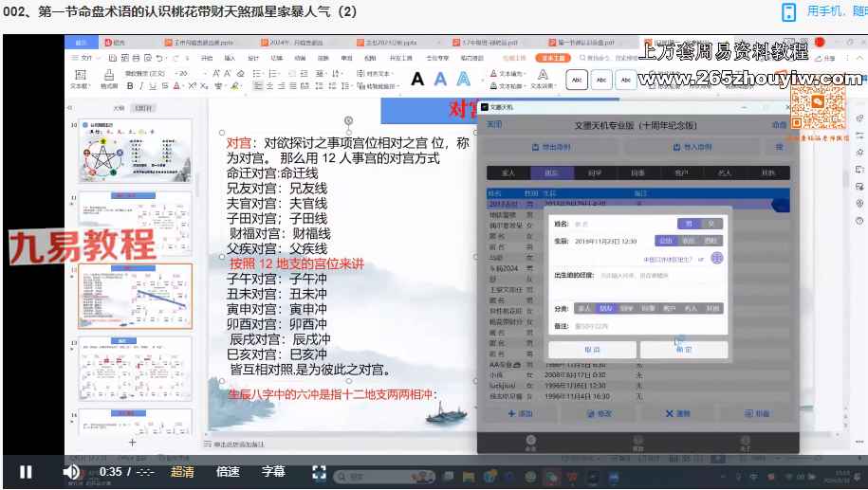The image size is (868, 490).
Task: Click the Italic formatting icon
Action: pos(140,86)
